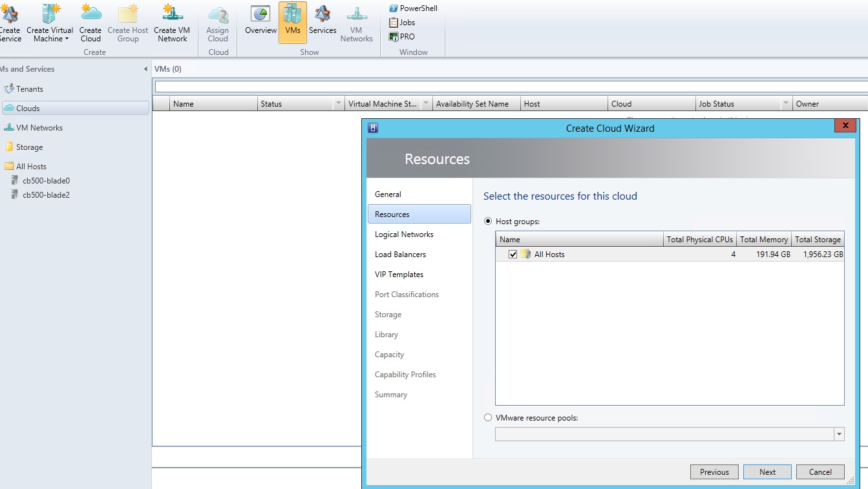
Task: Select the Host groups radio button
Action: (488, 222)
